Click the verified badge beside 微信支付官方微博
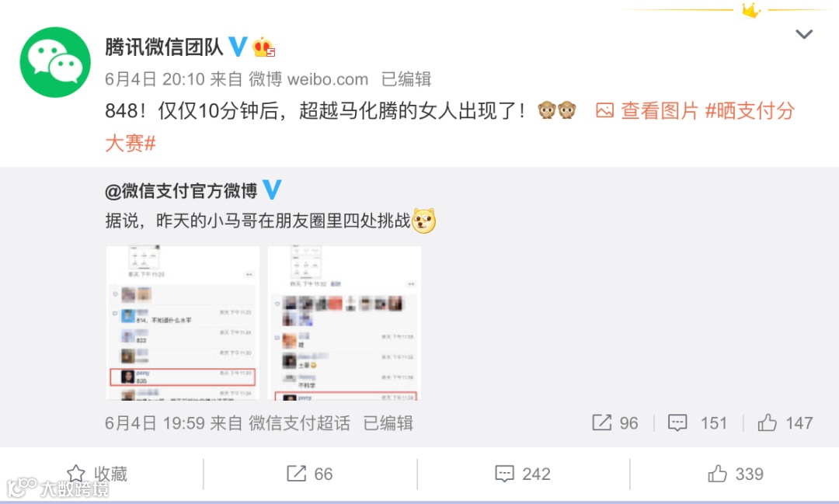 (273, 190)
